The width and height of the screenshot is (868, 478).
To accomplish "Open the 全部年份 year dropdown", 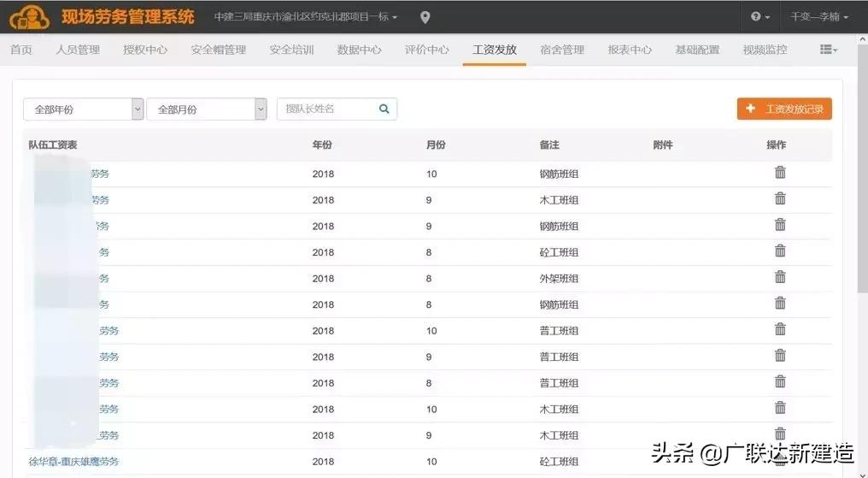I will click(x=83, y=109).
